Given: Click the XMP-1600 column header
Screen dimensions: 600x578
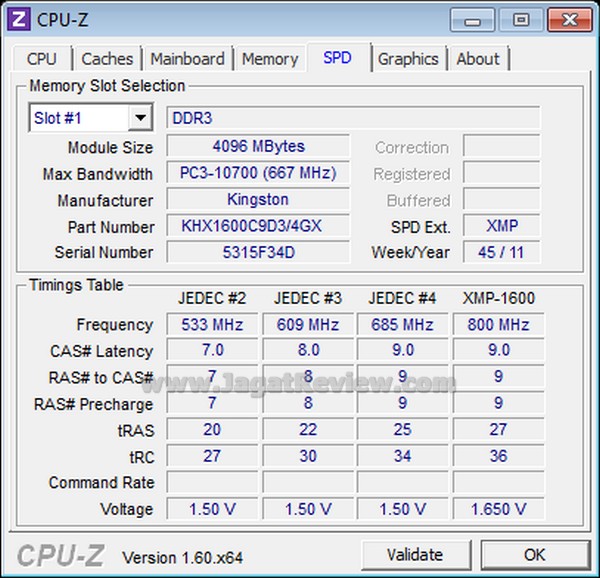Looking at the screenshot, I should pyautogui.click(x=499, y=298).
